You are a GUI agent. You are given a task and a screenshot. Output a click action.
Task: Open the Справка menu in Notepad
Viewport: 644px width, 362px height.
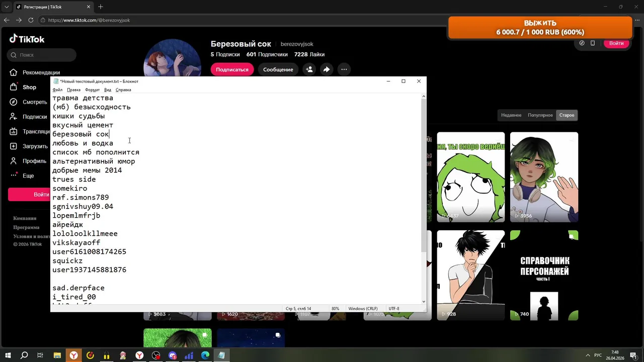tap(123, 90)
